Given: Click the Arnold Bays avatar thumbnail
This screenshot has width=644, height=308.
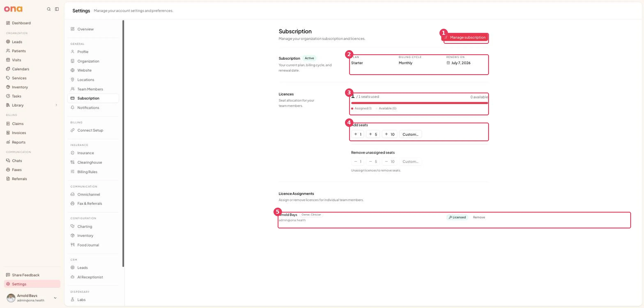Looking at the screenshot, I should [x=11, y=298].
